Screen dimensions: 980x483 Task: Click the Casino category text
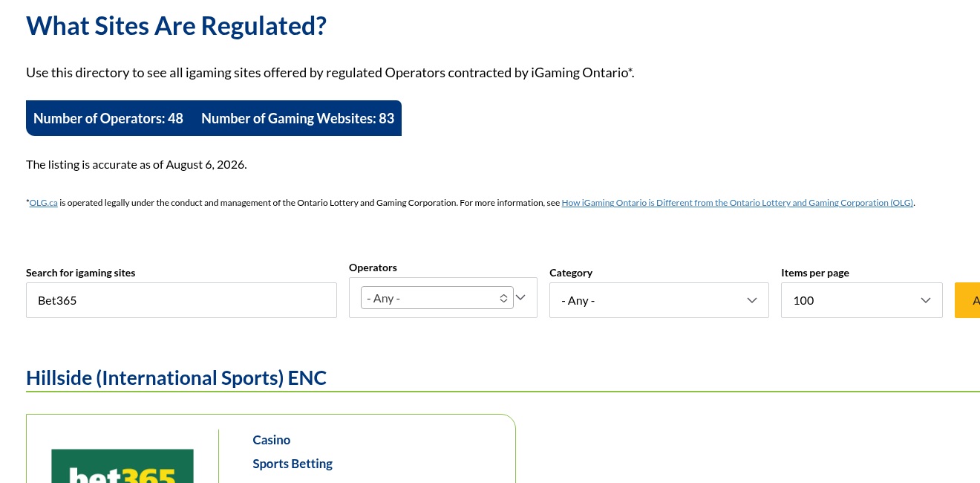pos(272,440)
